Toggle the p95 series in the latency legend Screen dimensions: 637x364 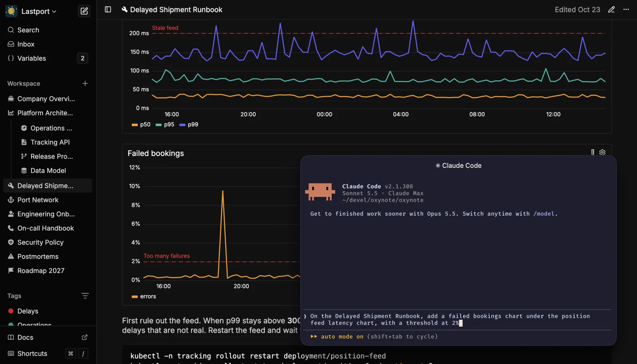(x=165, y=125)
